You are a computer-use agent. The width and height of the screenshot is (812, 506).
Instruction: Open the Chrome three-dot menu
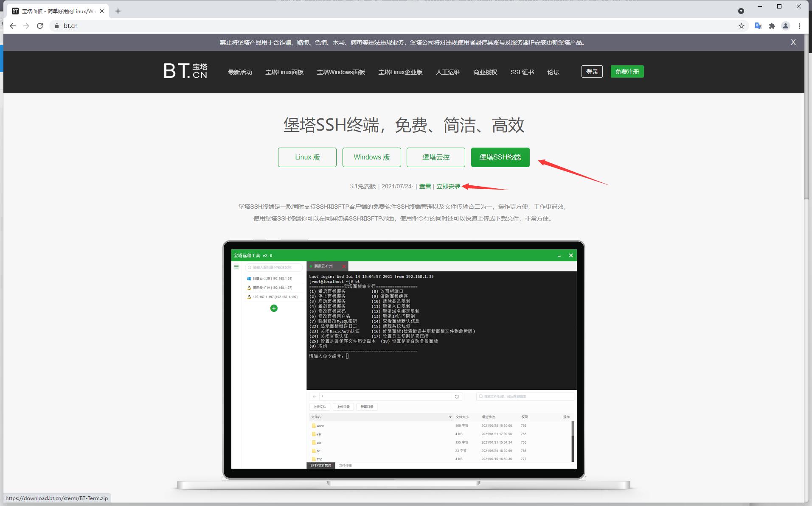pos(800,26)
